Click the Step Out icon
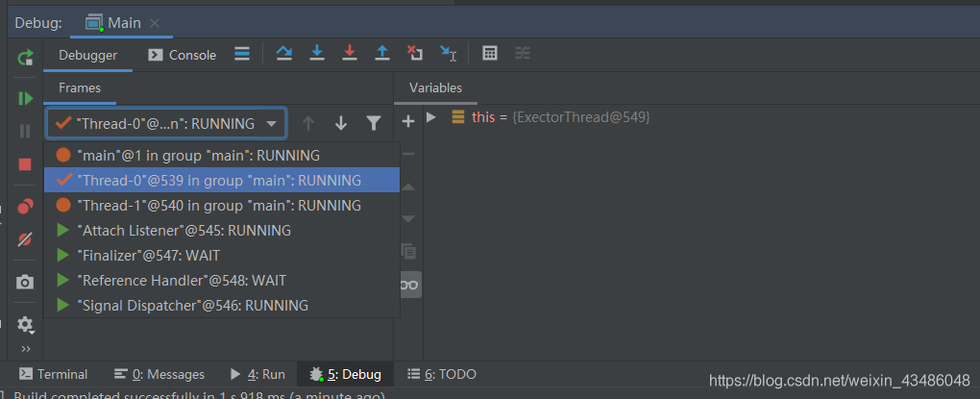The width and height of the screenshot is (980, 399). 381,53
